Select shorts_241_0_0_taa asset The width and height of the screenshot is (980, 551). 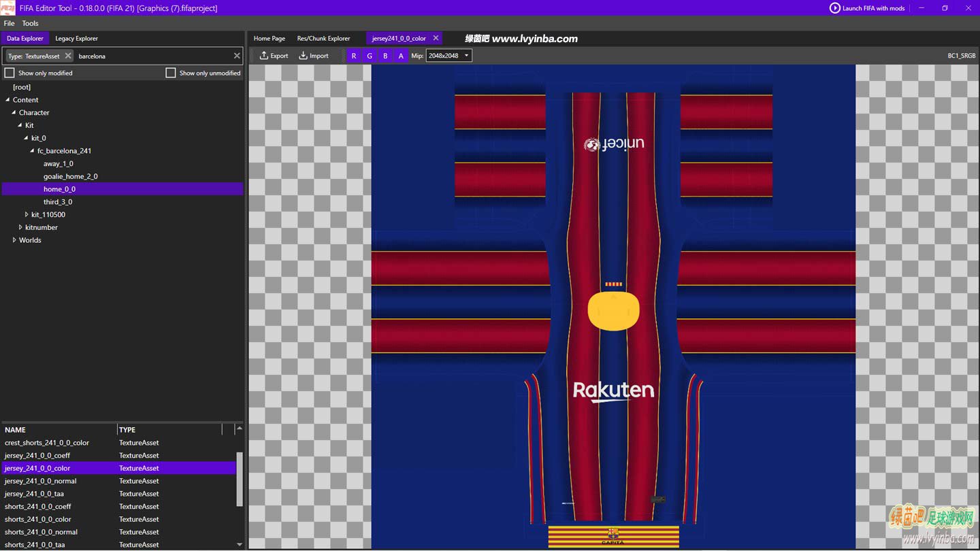119,544
